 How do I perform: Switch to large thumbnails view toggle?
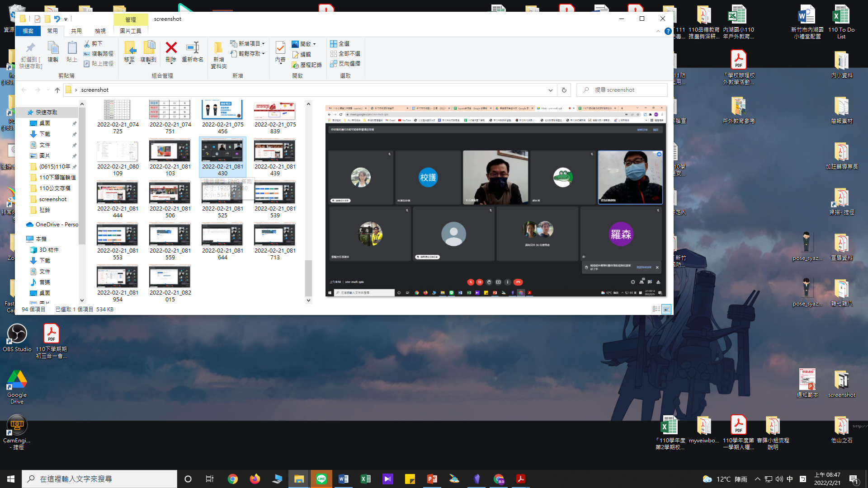666,309
